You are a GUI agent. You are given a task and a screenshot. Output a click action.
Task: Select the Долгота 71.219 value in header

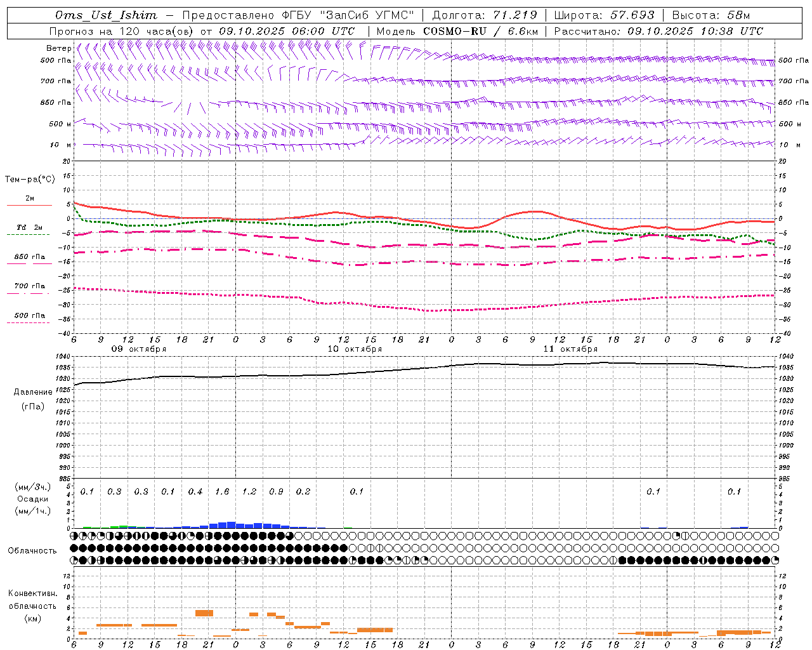click(484, 15)
